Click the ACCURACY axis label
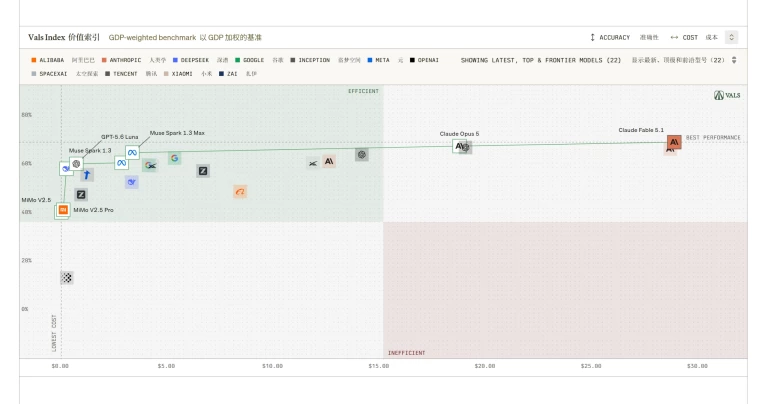This screenshot has width=768, height=404. tap(615, 37)
